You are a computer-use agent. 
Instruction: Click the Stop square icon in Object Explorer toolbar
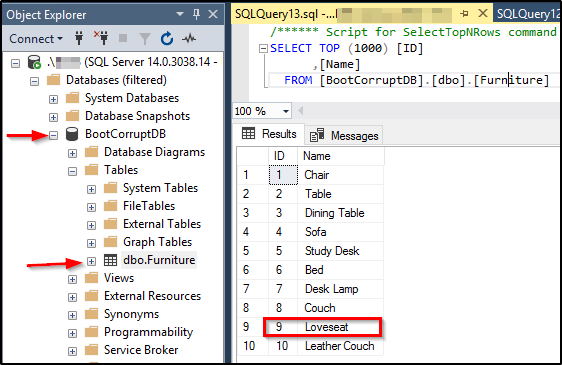click(123, 38)
